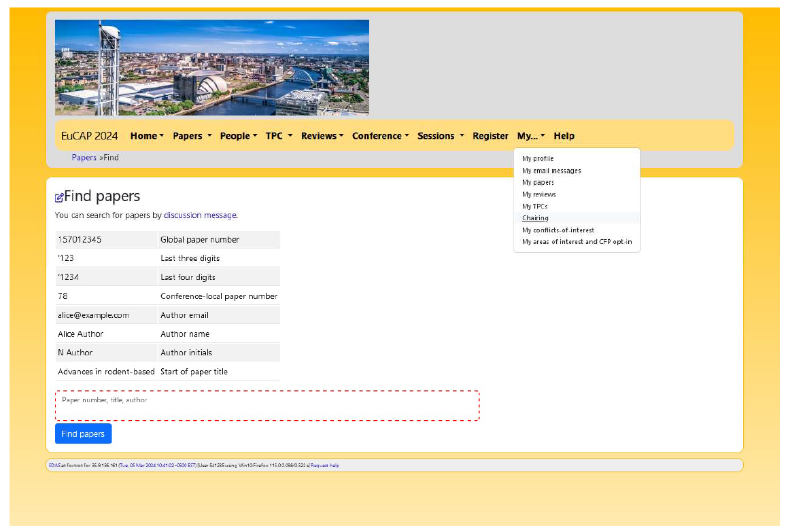The image size is (788, 532).
Task: Open the Help menu item
Action: [x=564, y=136]
